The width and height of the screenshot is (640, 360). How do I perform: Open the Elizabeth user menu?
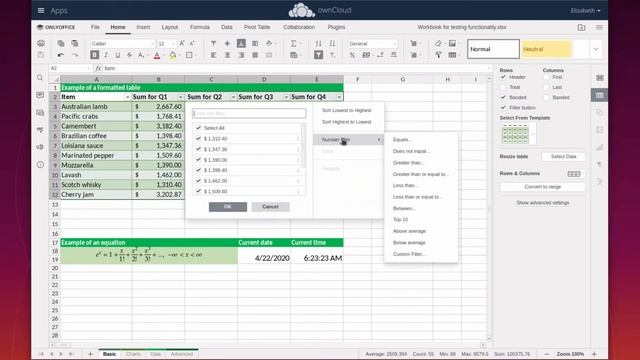[585, 11]
